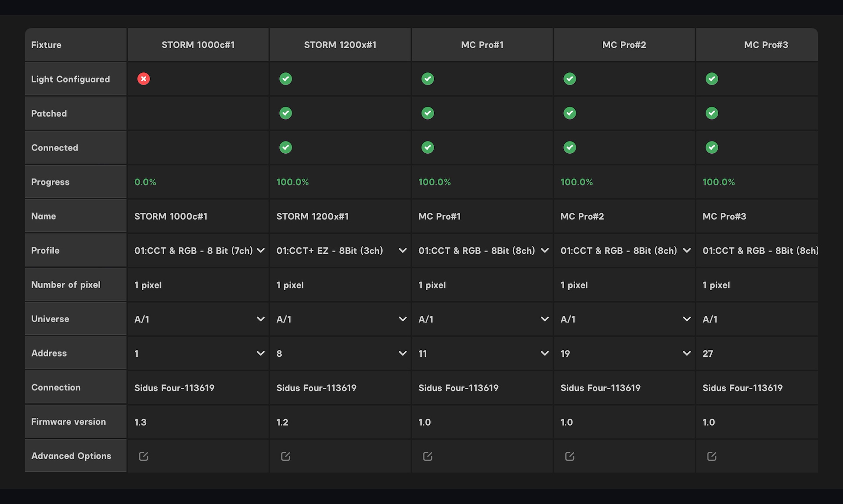Click the Sidus Four-113619 connection for MC Pro#1
This screenshot has width=843, height=504.
click(458, 388)
